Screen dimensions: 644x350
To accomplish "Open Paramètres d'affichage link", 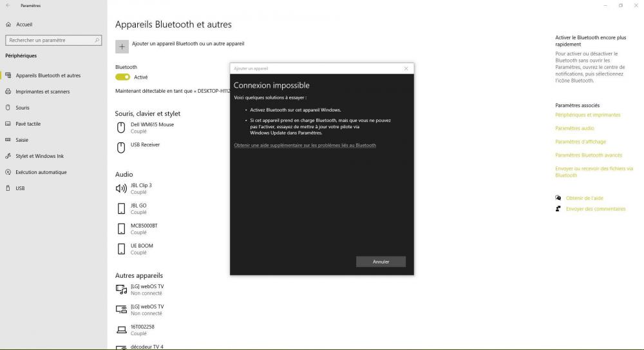I will coord(580,142).
